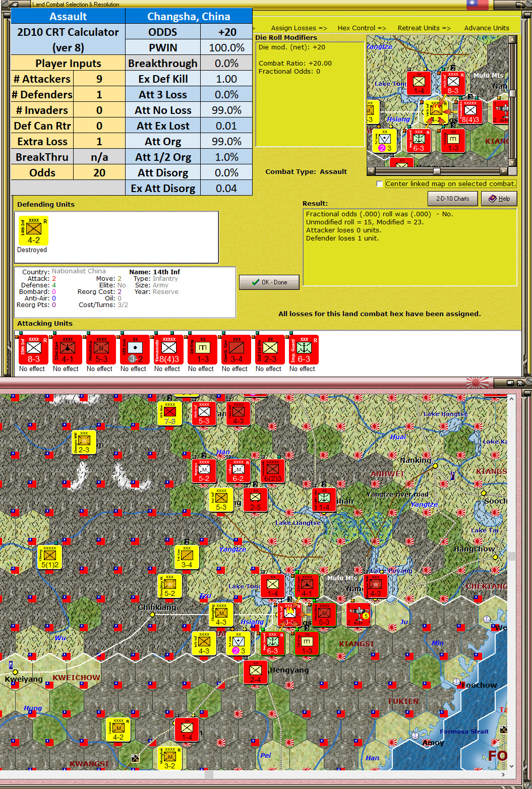Enable Center linked map on selected combat

(x=380, y=184)
